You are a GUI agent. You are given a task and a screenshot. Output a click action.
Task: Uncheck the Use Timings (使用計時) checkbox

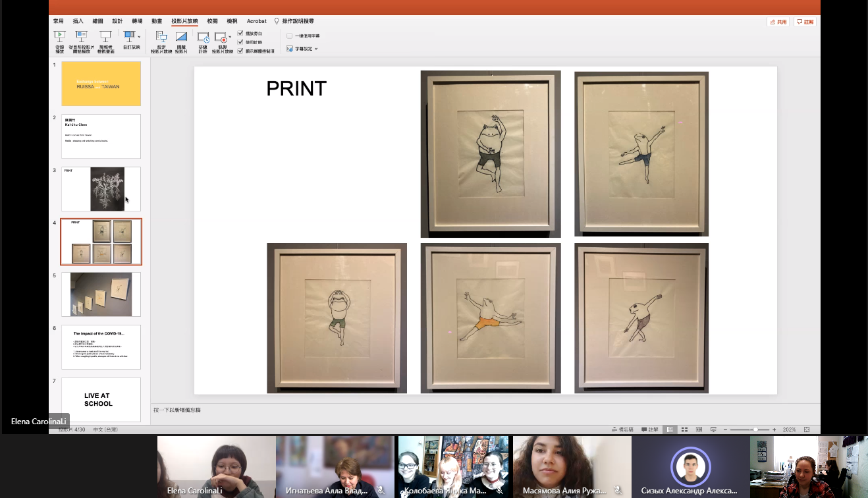pyautogui.click(x=241, y=42)
